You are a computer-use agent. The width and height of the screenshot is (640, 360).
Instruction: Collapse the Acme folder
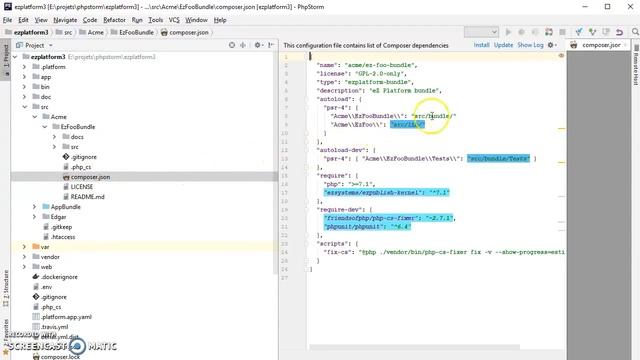click(35, 117)
